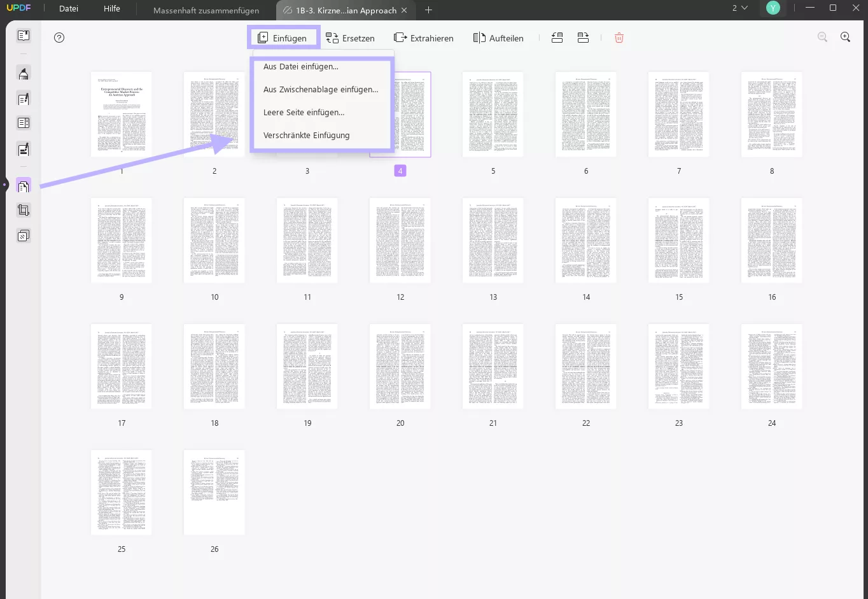Image resolution: width=868 pixels, height=599 pixels.
Task: Click the Aufteilen toolbar button
Action: (x=498, y=38)
